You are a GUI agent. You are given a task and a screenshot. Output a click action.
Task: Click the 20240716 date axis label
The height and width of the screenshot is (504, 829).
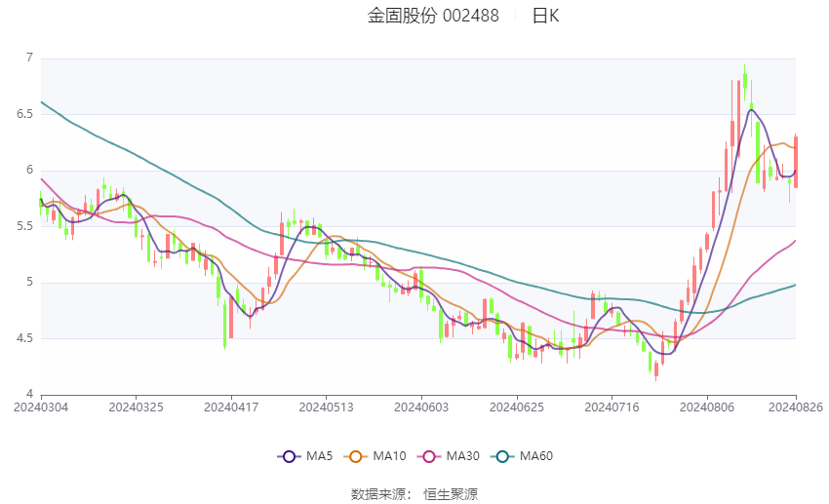[612, 407]
